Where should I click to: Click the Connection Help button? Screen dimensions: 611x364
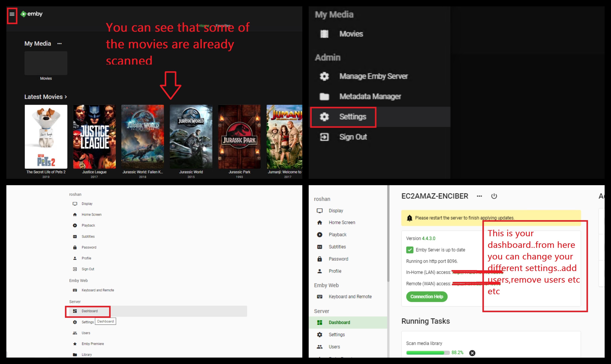pos(427,296)
